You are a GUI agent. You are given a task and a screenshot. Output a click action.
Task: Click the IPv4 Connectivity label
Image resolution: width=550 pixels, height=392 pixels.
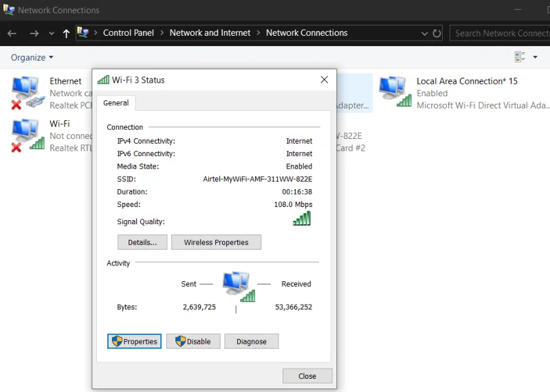(x=146, y=141)
